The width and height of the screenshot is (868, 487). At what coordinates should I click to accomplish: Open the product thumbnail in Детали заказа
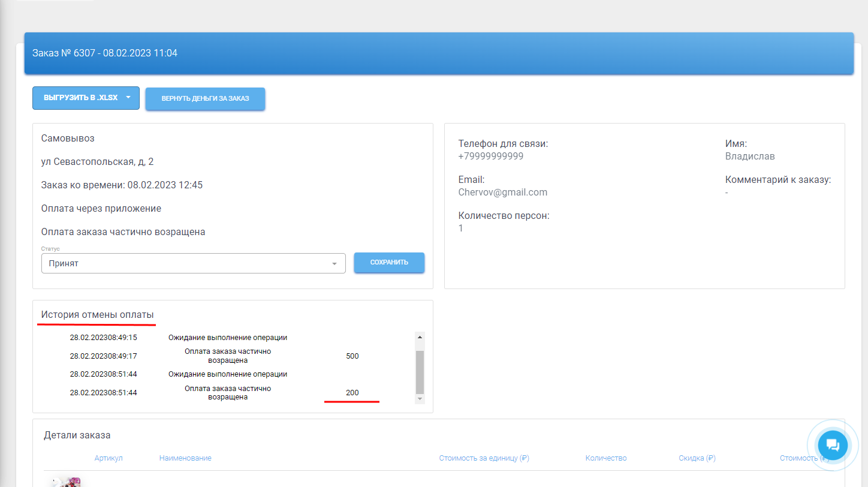(x=66, y=482)
